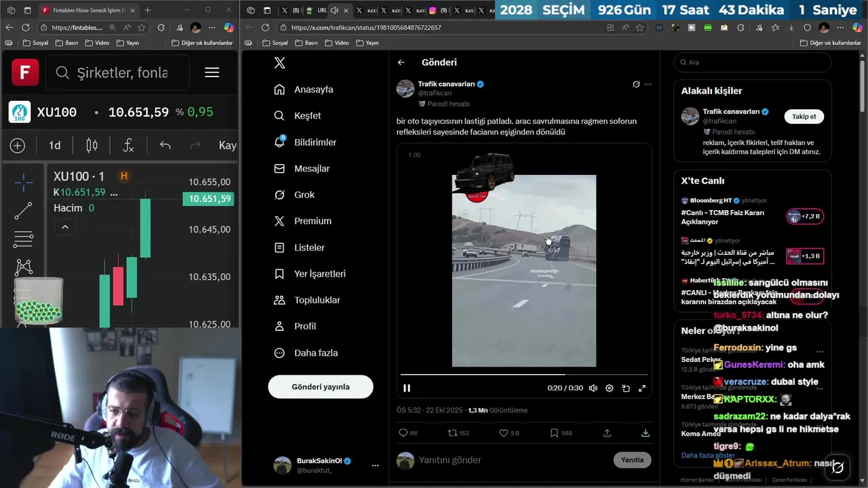The height and width of the screenshot is (488, 868).
Task: Open the fx indicators menu
Action: (128, 146)
